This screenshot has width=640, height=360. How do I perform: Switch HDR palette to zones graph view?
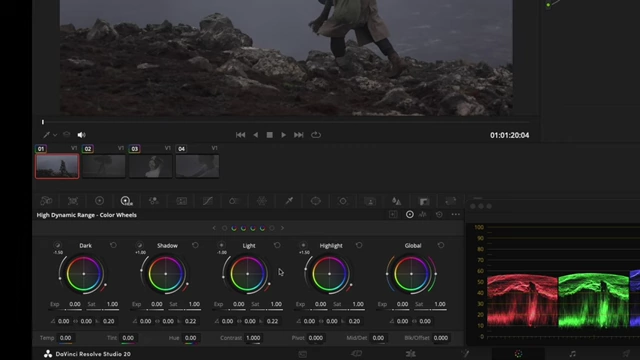click(423, 215)
